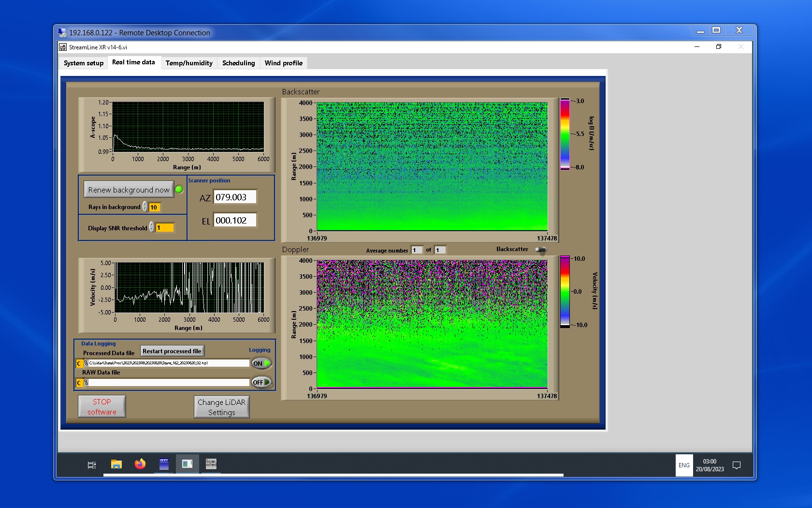
Task: Click the processed data file path browse icon
Action: pos(86,363)
